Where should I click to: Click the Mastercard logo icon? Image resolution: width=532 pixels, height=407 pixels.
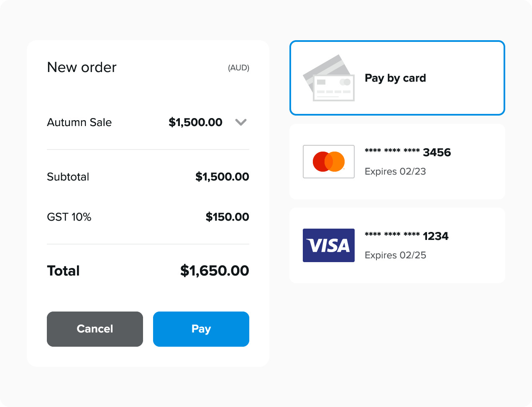pyautogui.click(x=329, y=162)
